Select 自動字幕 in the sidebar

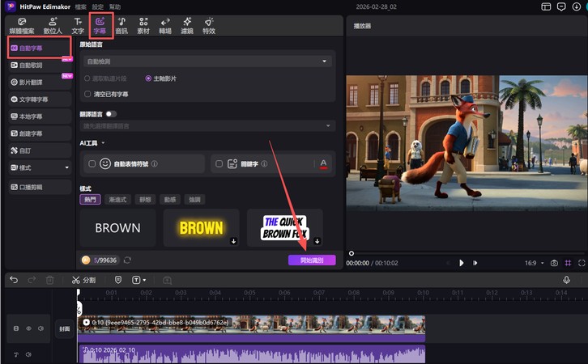pos(40,48)
